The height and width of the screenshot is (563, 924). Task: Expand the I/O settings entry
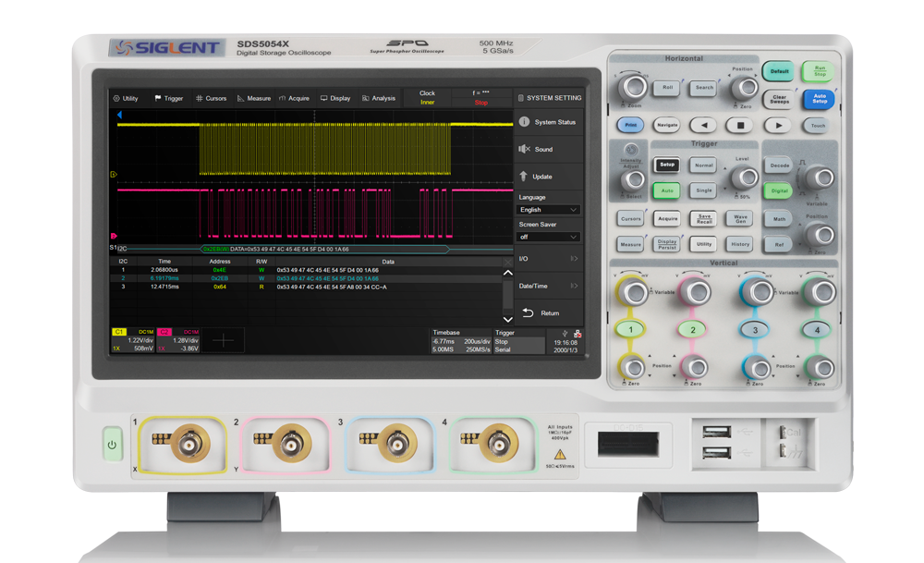point(548,259)
